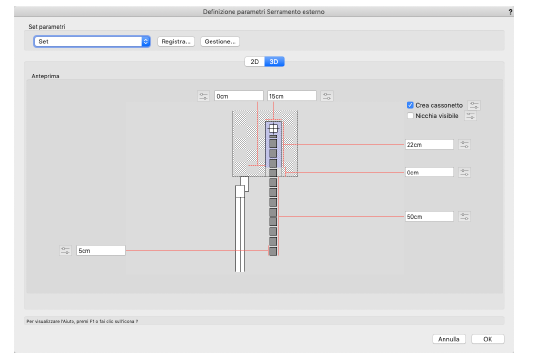Open settings icon beside 5cm field

65,251
